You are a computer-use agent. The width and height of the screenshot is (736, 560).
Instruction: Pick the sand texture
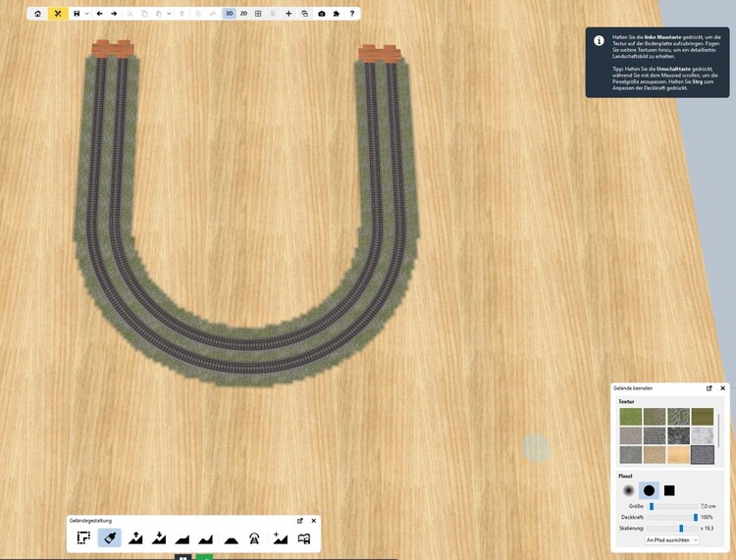655,454
